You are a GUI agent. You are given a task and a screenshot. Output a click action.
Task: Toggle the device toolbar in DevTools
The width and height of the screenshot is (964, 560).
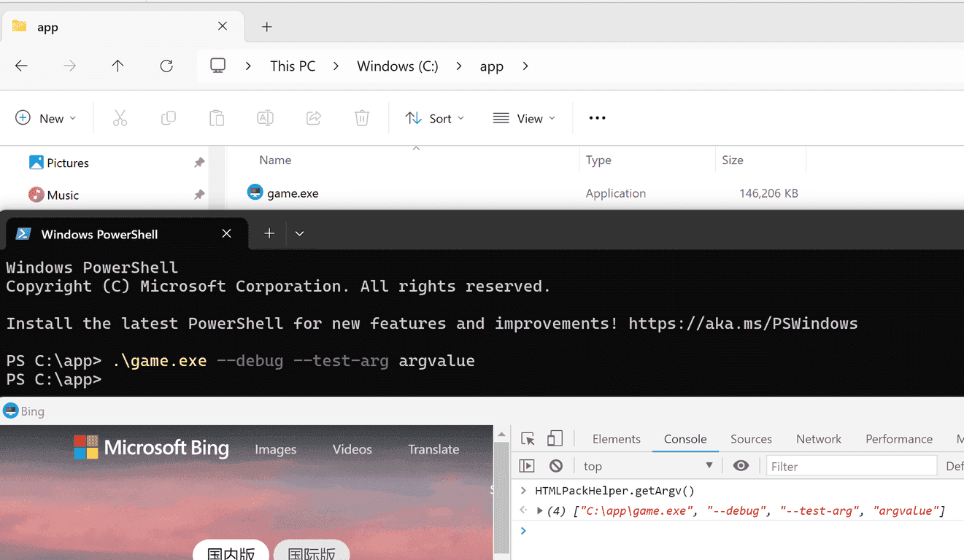point(555,439)
